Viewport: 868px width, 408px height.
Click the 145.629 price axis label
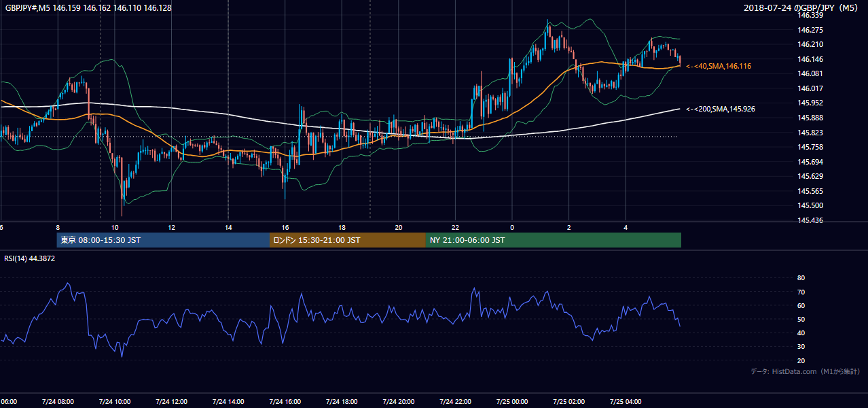[810, 177]
